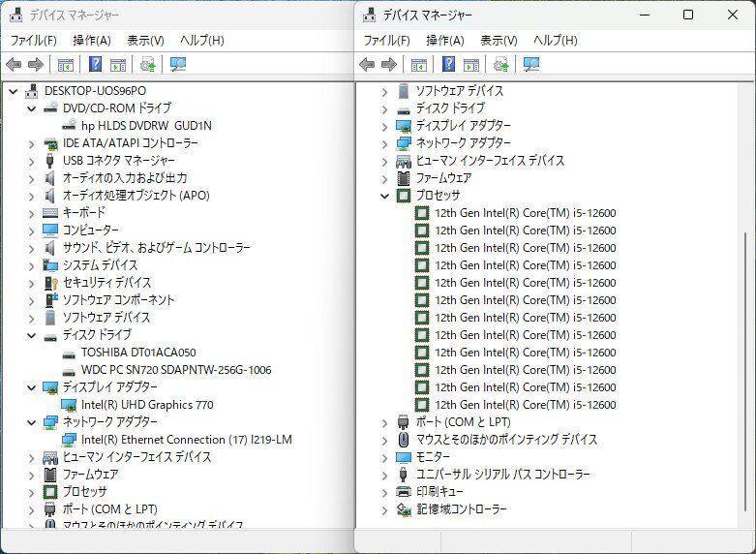This screenshot has width=756, height=554.
Task: Select the Intel(R) UHD Graphics 770 device icon
Action: (70, 405)
